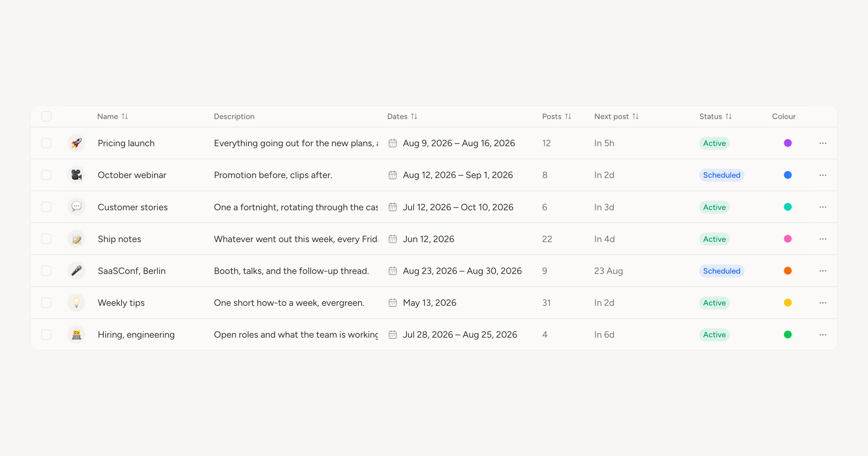This screenshot has width=868, height=456.
Task: Click the Scheduled badge on October webinar
Action: pyautogui.click(x=722, y=175)
